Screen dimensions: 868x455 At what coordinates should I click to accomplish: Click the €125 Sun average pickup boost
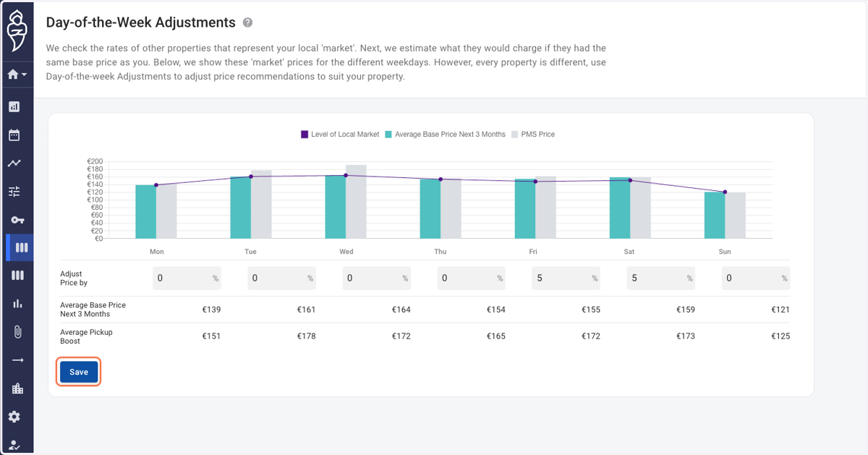point(780,336)
